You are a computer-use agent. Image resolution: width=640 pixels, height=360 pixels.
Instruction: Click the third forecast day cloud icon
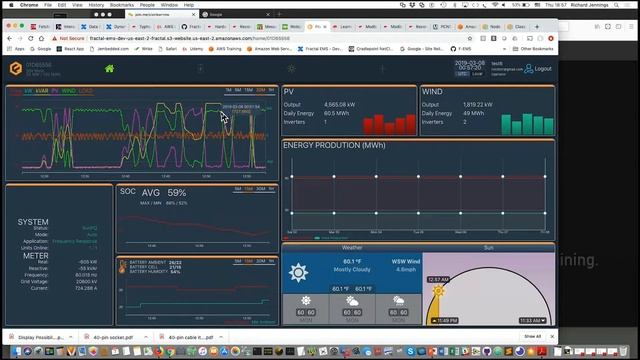click(398, 301)
